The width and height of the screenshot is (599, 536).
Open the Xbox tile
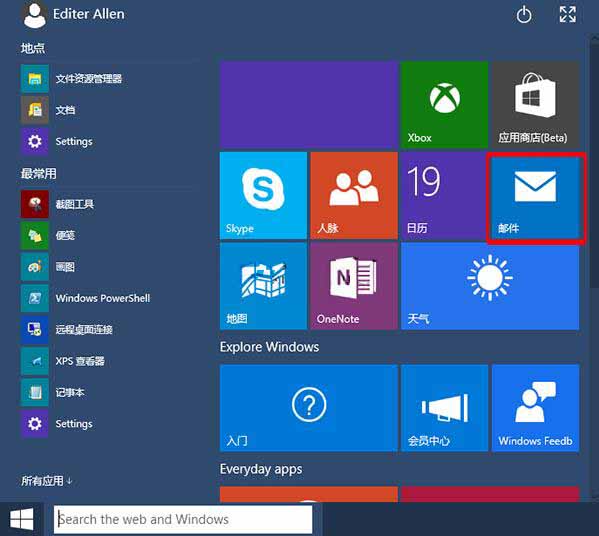(444, 104)
